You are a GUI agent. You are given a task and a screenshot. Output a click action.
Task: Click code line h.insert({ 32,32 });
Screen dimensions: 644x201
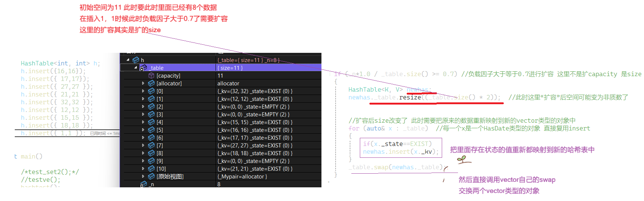tap(57, 102)
